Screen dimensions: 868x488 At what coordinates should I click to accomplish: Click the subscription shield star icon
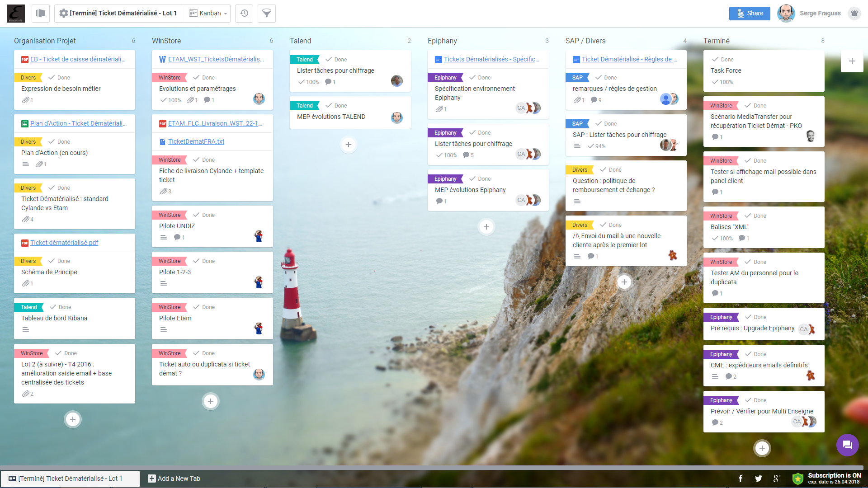798,479
